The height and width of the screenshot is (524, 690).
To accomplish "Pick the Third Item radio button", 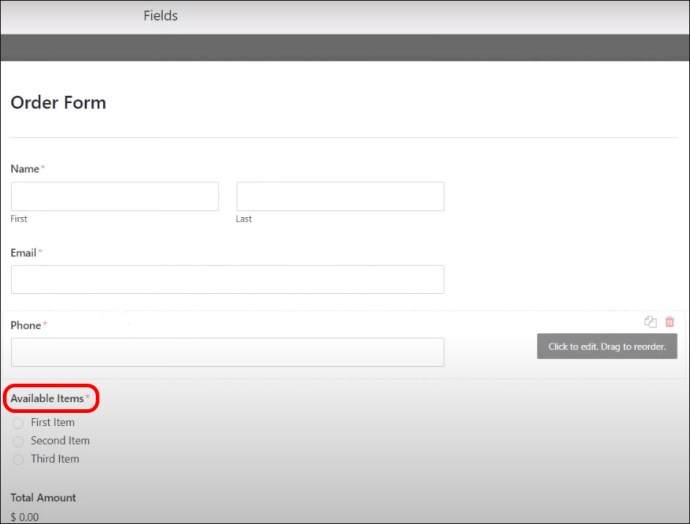I will pyautogui.click(x=18, y=460).
